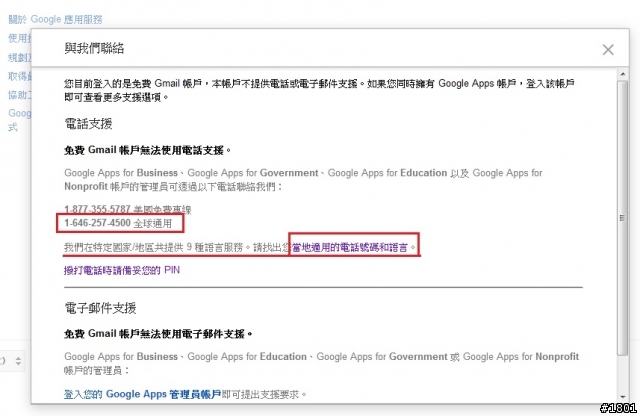The image size is (640, 416).
Task: Open the 登入您的 Google Apps 管理員帳戶 link
Action: [142, 394]
